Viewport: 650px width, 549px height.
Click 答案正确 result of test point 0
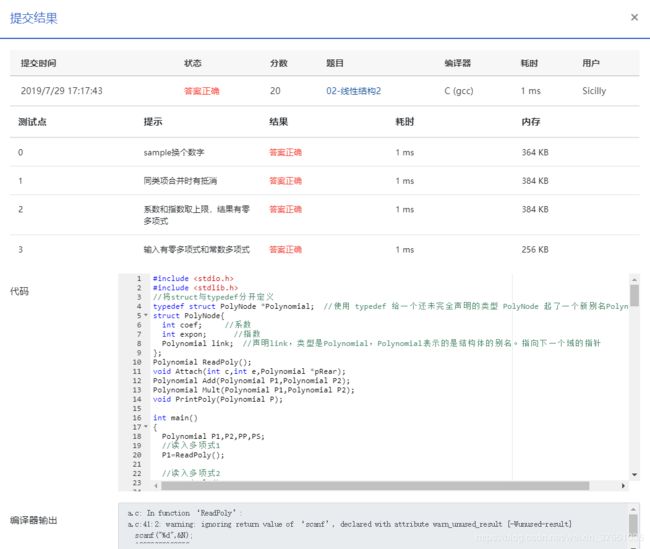285,152
